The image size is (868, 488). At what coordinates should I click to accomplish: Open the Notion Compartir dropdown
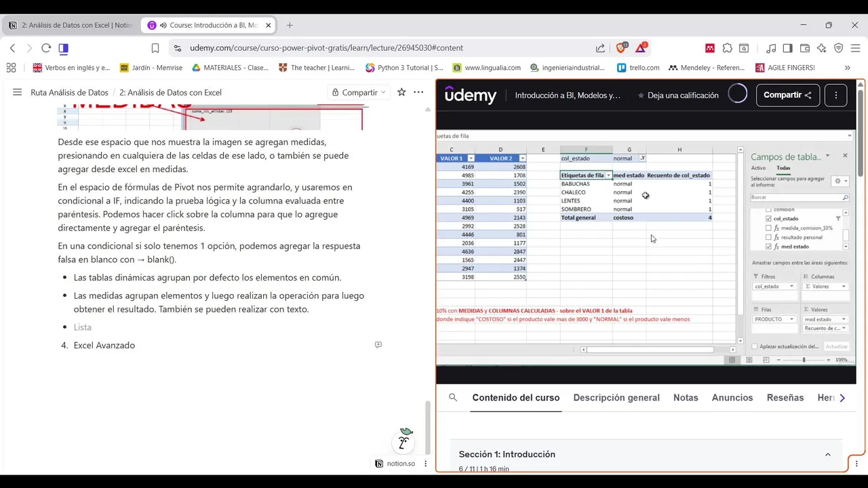click(x=359, y=92)
